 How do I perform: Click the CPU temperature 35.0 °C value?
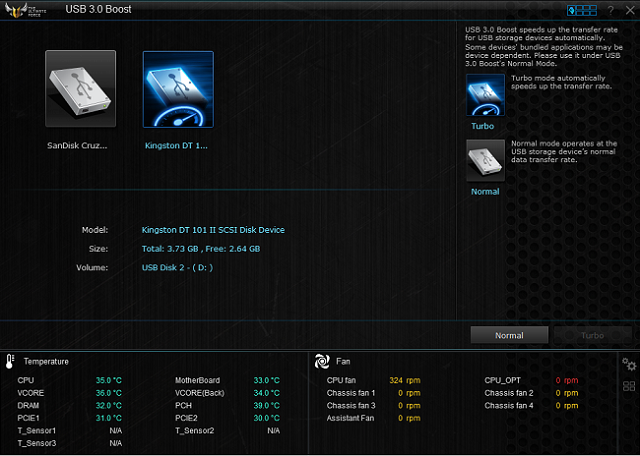click(108, 381)
